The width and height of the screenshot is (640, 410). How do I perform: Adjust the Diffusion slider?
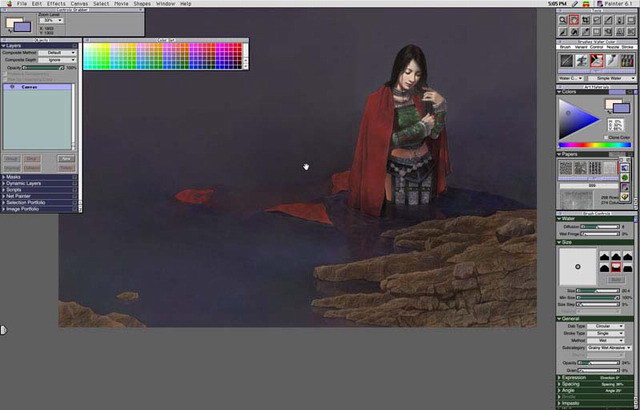coord(600,227)
